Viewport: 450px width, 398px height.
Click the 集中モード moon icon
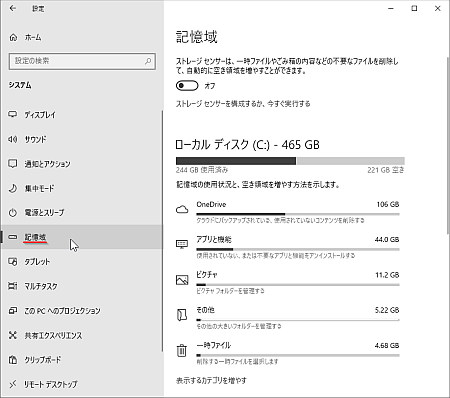13,188
